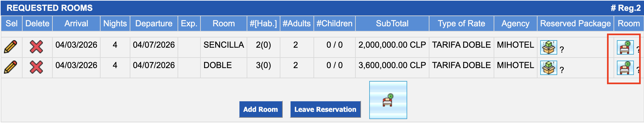Viewport: 644px width, 123px height.
Task: Click the question mark next to DOBLE package
Action: [x=562, y=70]
